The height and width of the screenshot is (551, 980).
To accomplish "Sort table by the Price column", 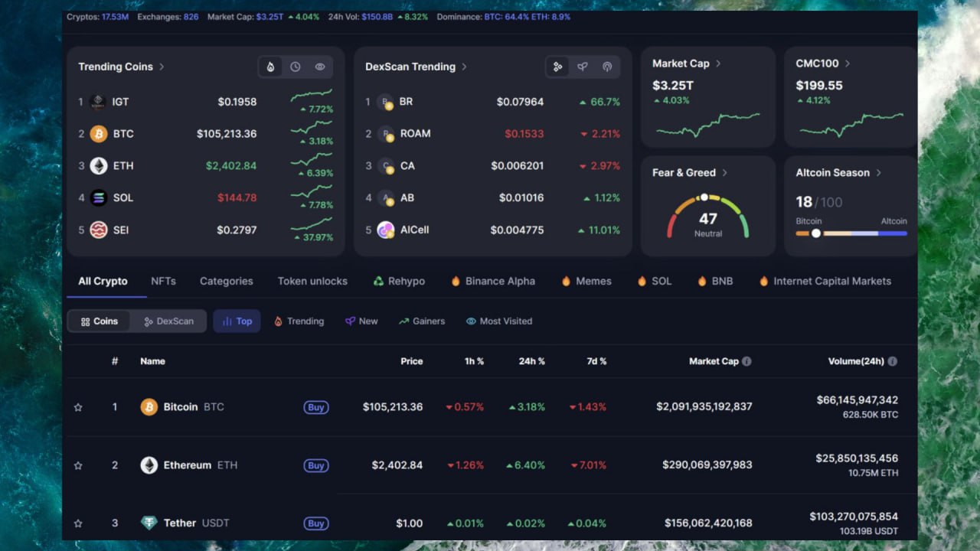I will click(x=412, y=361).
